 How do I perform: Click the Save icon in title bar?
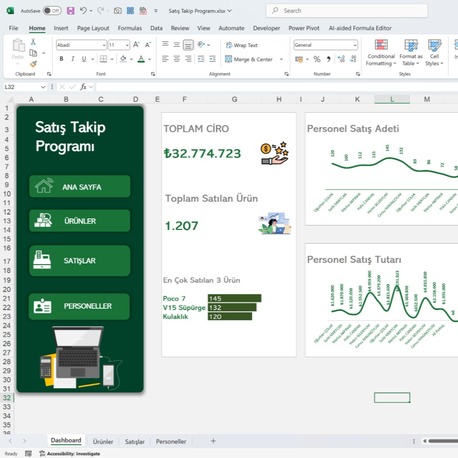point(71,11)
